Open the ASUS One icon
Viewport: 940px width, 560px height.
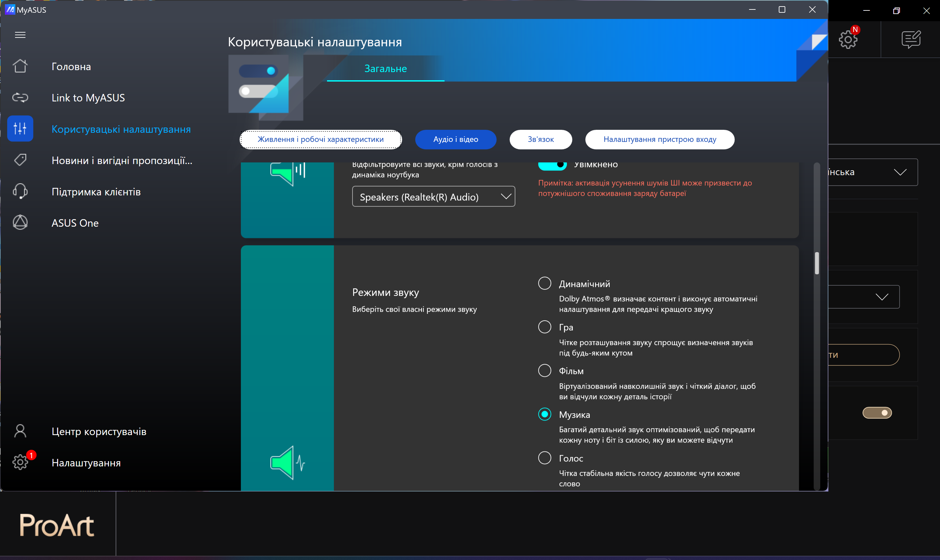(20, 223)
